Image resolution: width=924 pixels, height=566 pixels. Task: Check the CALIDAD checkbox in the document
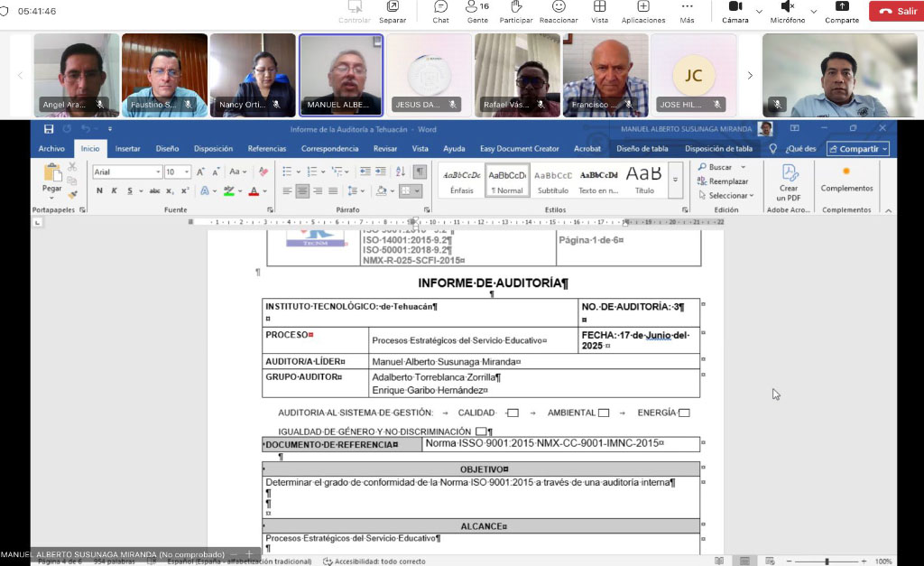[513, 413]
